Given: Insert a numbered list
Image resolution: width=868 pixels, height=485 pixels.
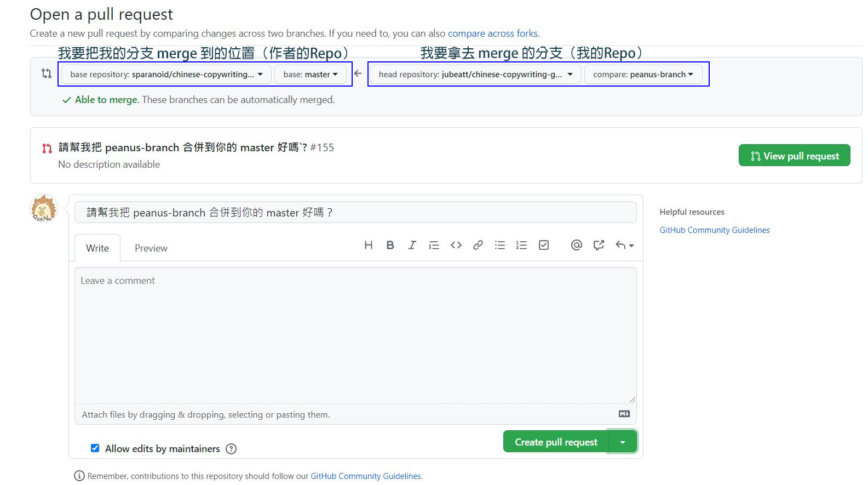Looking at the screenshot, I should (x=521, y=245).
